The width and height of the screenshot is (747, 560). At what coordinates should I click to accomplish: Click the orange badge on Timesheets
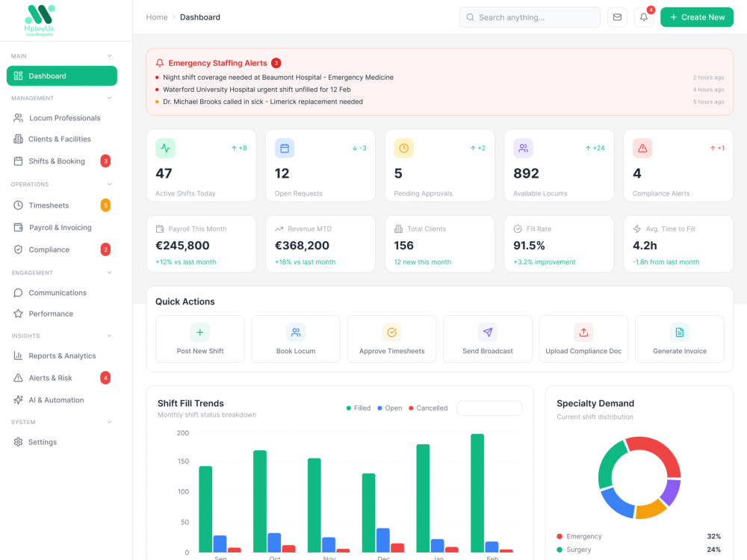[105, 205]
